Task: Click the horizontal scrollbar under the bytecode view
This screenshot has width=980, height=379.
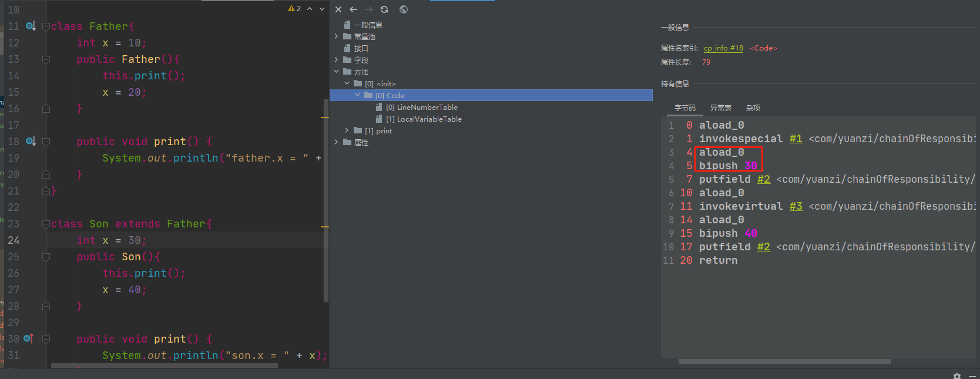Action: pos(785,361)
